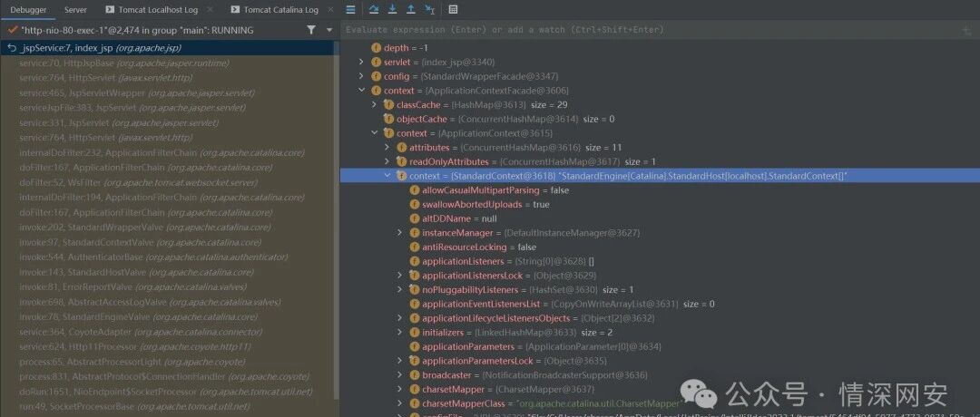Click the field icon beside allowCasualMultipartParsing
The height and width of the screenshot is (417, 980).
coord(415,190)
